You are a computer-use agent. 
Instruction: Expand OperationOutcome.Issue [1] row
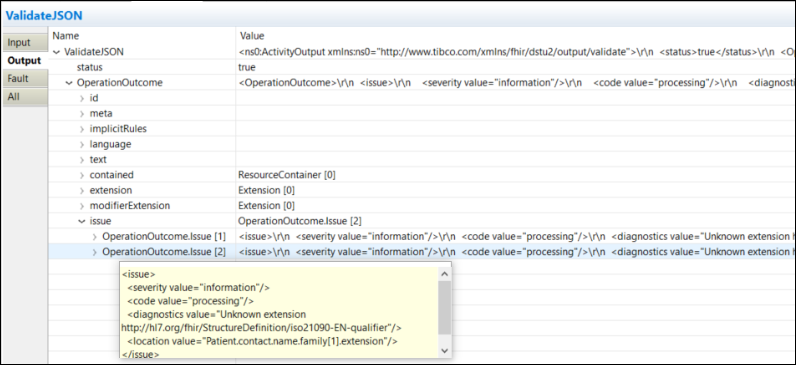[94, 237]
